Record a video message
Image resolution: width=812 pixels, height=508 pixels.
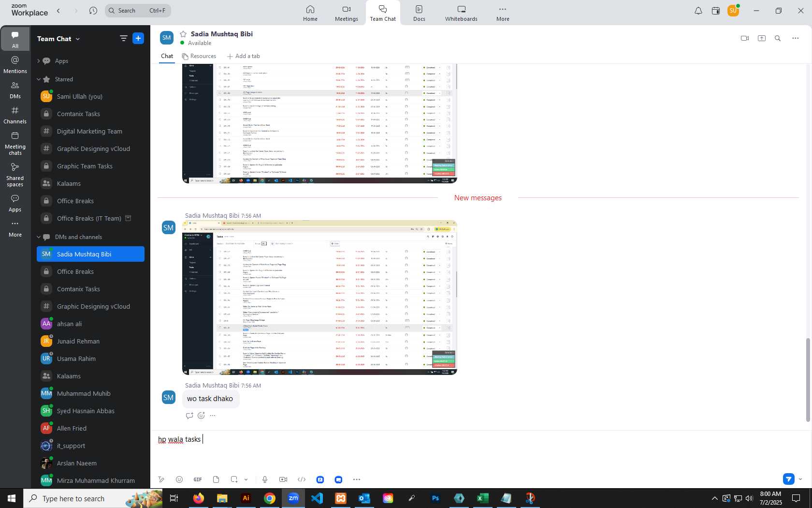(283, 479)
